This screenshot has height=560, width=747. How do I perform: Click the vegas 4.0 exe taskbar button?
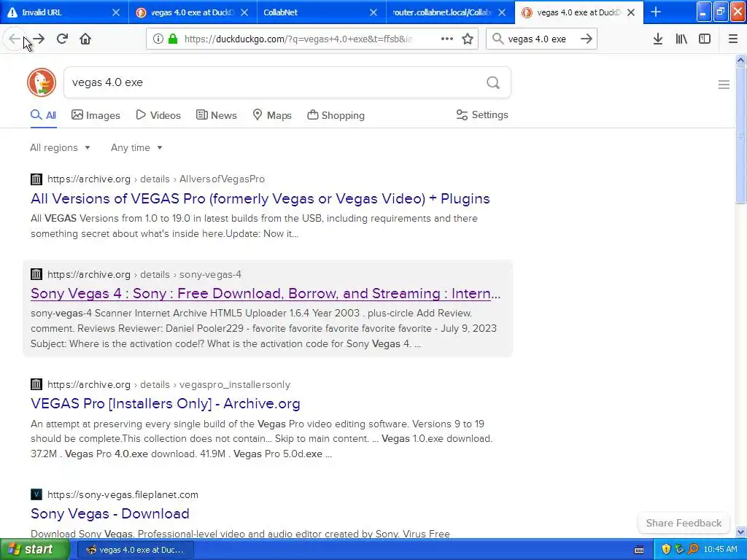point(135,550)
